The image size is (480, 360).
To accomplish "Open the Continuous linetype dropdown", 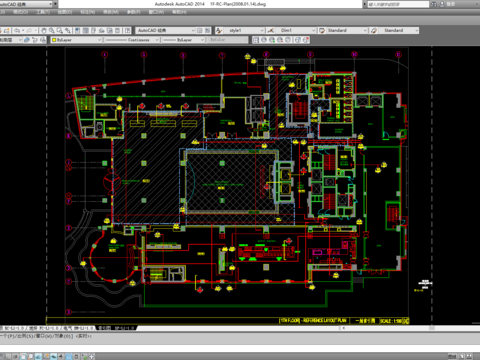I will [133, 40].
